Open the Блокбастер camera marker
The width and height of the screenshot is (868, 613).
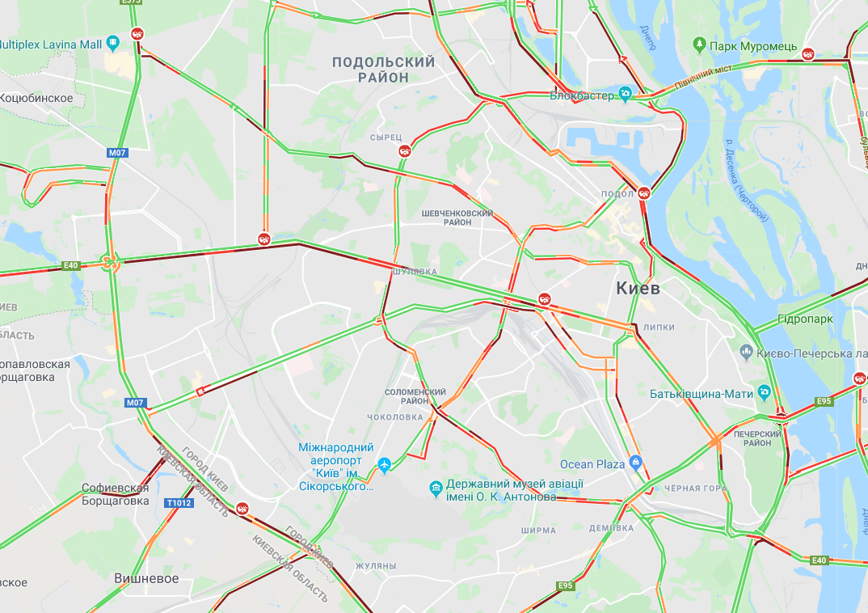pos(626,93)
